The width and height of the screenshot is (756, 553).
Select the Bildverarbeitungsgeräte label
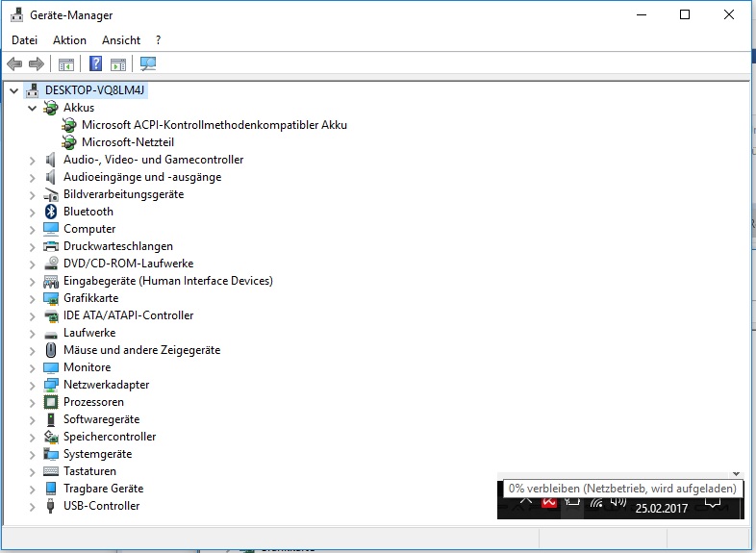pos(123,194)
